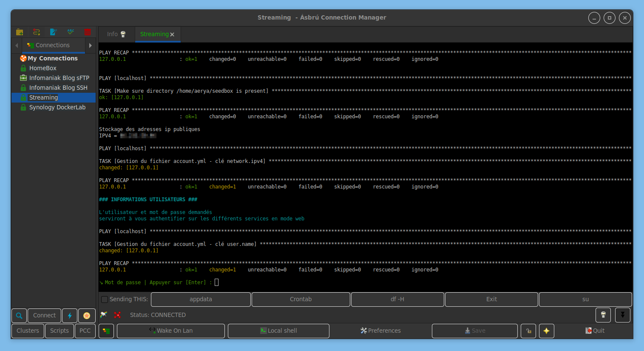Image resolution: width=644 pixels, height=351 pixels.
Task: Open the Preferences dialog
Action: [x=380, y=331]
